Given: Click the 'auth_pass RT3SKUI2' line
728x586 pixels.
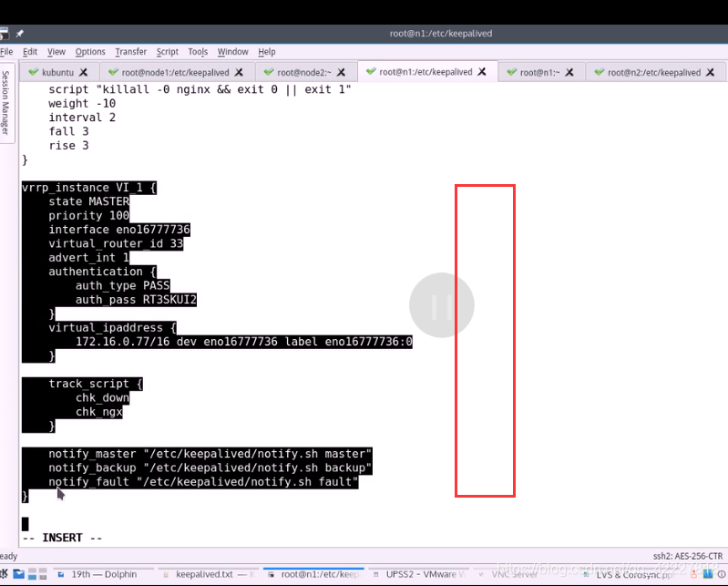Looking at the screenshot, I should (136, 300).
